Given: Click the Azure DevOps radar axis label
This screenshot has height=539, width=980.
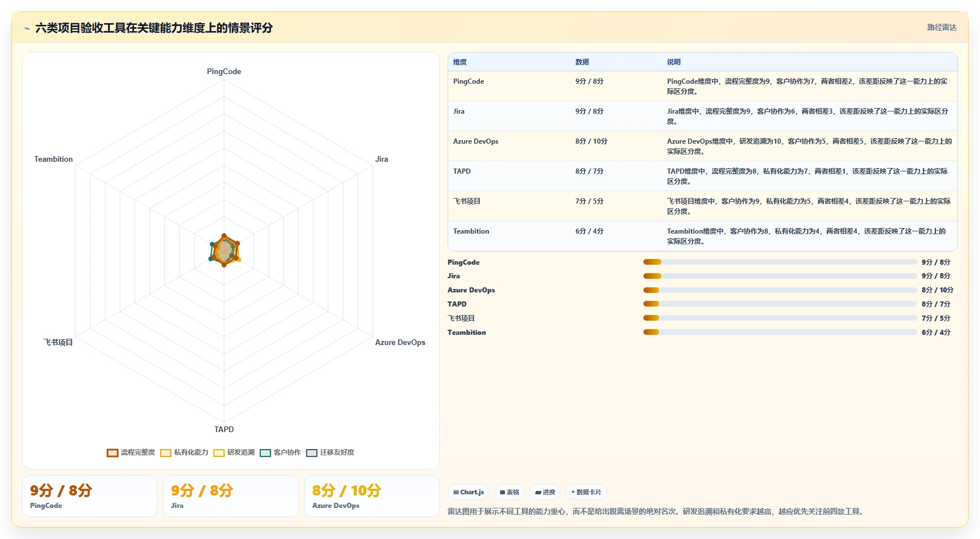Looking at the screenshot, I should click(x=400, y=342).
